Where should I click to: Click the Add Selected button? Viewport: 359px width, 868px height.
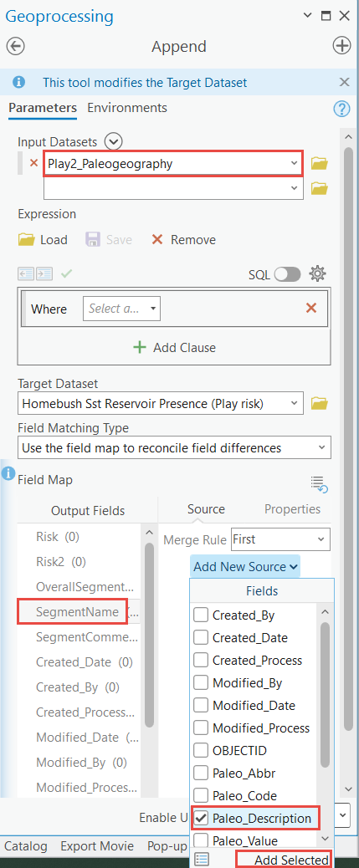284,860
